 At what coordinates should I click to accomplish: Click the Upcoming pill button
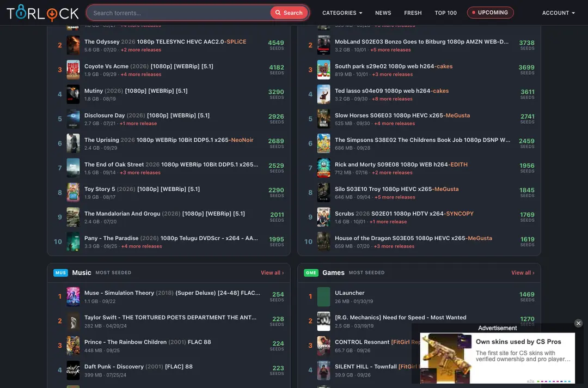(x=490, y=13)
